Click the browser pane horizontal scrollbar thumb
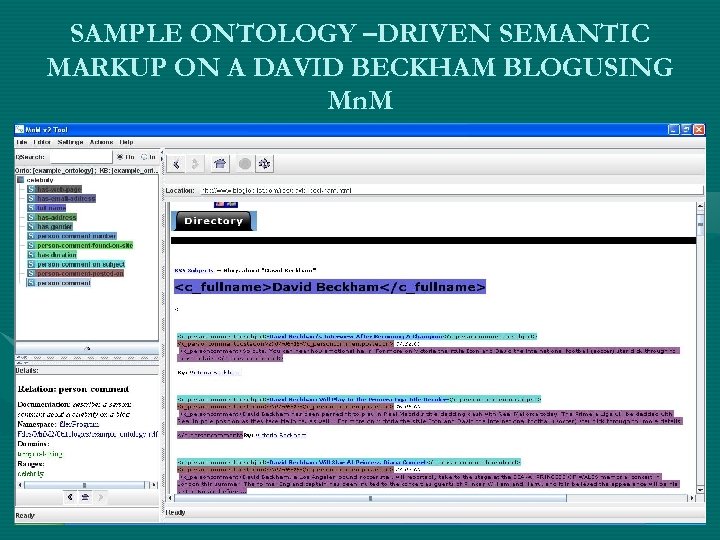Screen dimensions: 720x540 pyautogui.click(x=371, y=498)
